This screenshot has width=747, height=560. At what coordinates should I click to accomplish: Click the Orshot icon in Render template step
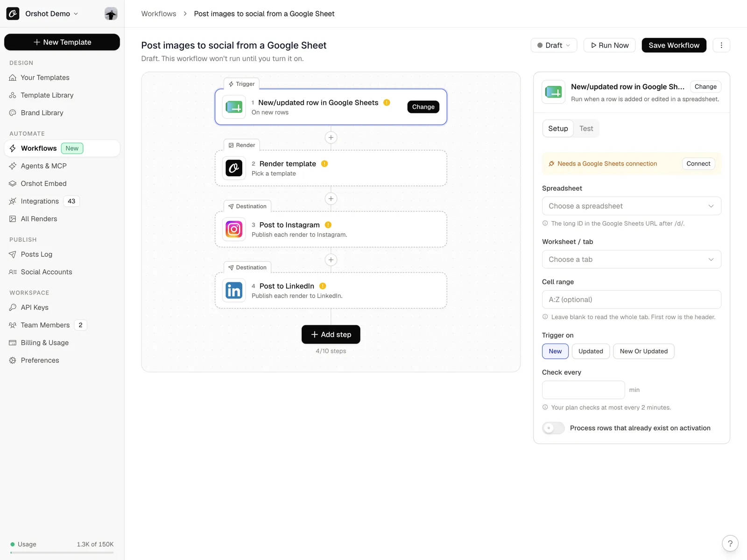(234, 168)
